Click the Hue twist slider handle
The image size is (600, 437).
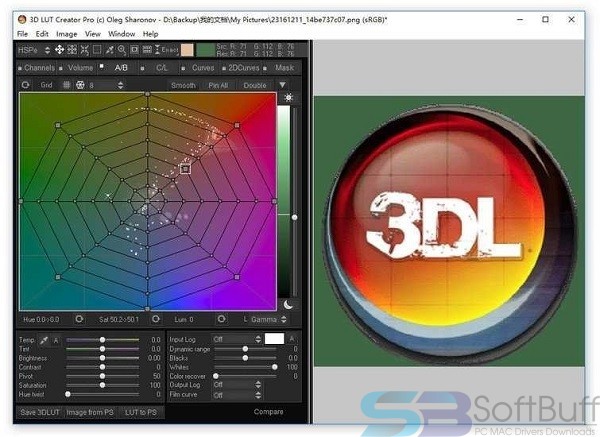pyautogui.click(x=68, y=394)
